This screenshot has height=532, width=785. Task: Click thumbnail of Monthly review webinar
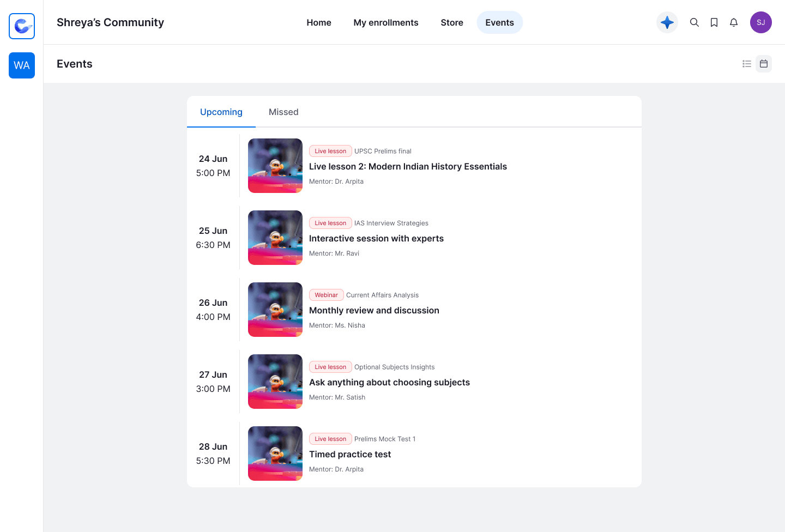(275, 310)
